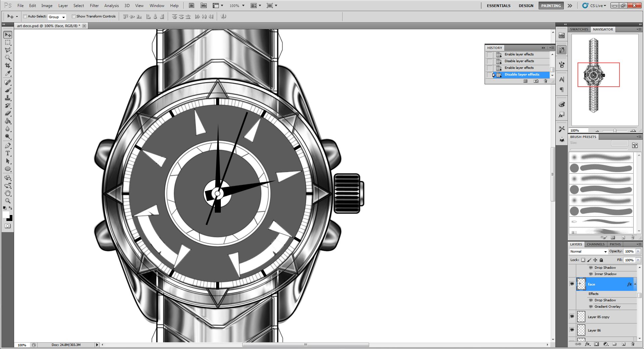Image resolution: width=644 pixels, height=349 pixels.
Task: Select the Zoom tool in toolbox
Action: [x=8, y=201]
